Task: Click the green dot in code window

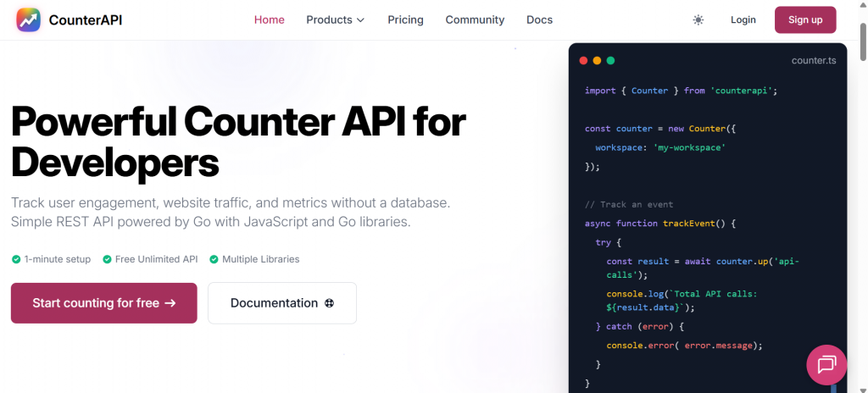Action: point(610,61)
